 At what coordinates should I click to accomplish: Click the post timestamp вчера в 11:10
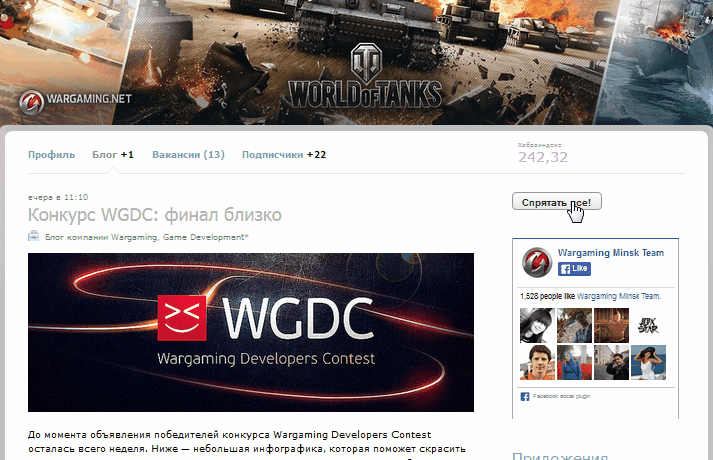pos(58,197)
